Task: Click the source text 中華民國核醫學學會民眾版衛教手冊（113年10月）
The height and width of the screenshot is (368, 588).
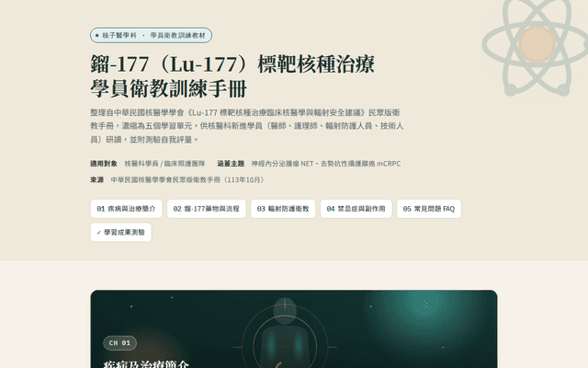Action: coord(188,180)
